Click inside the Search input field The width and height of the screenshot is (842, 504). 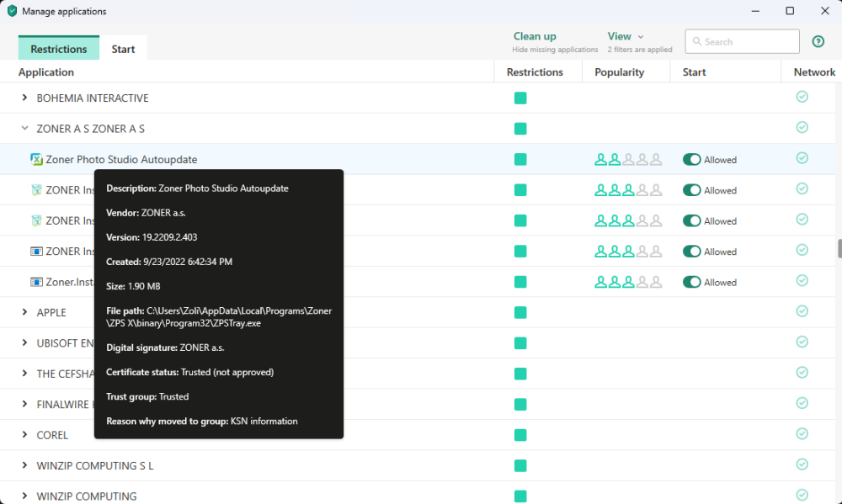(x=745, y=41)
